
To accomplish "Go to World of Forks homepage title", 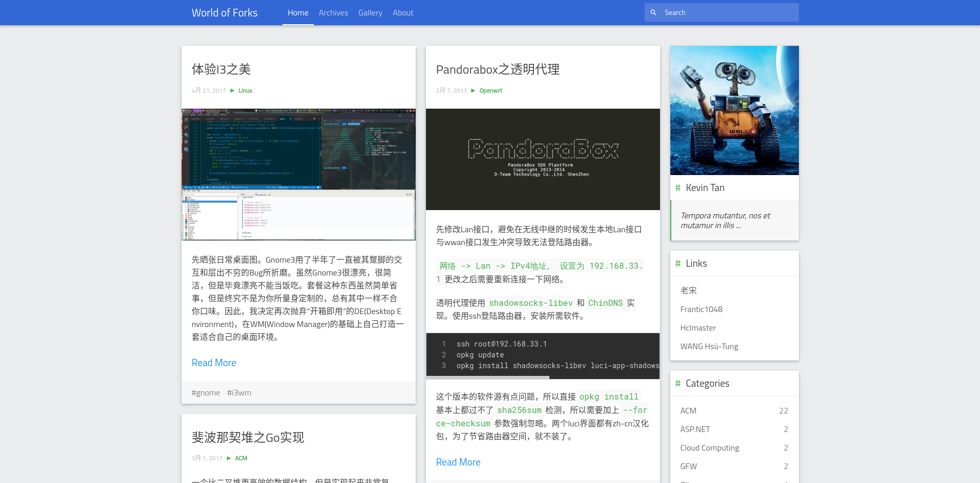I will tap(224, 13).
